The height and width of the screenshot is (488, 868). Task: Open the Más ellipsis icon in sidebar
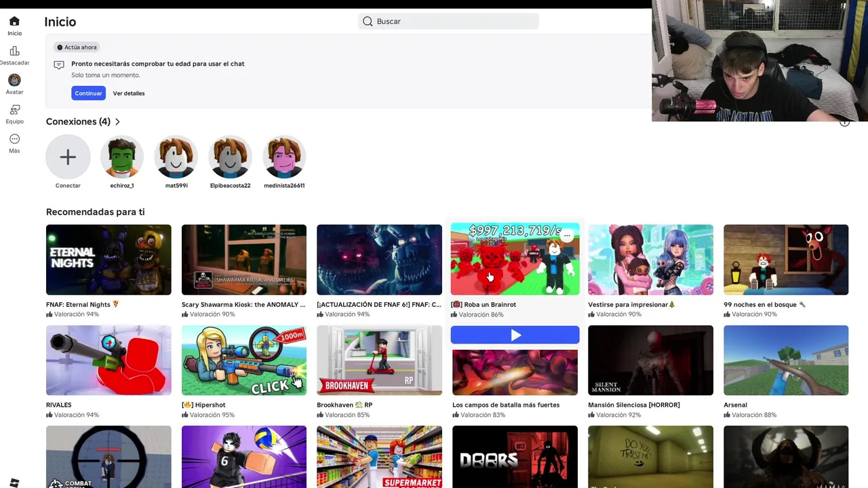(14, 139)
